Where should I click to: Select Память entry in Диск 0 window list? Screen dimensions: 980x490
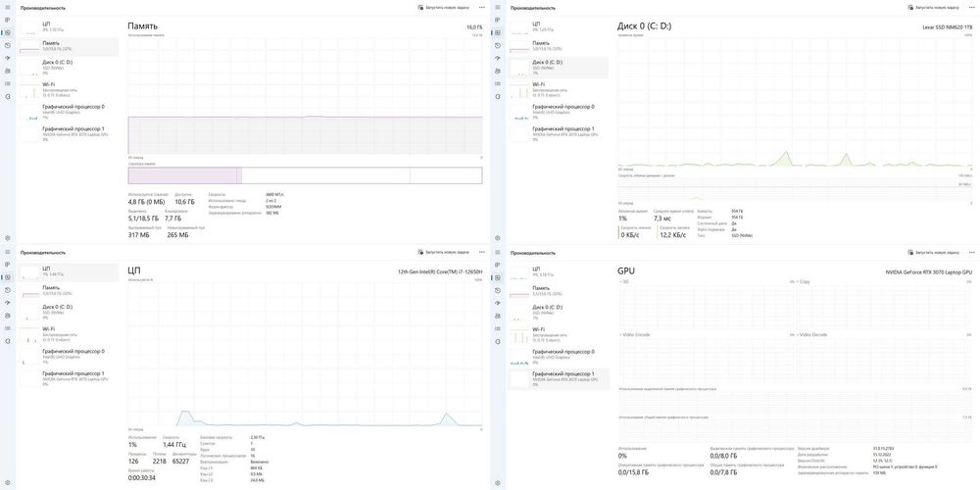(559, 45)
